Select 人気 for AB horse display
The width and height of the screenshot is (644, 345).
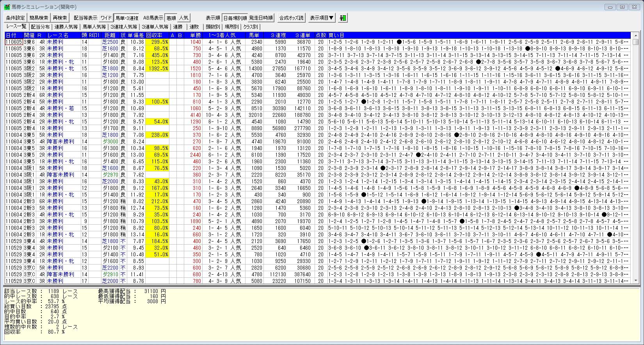183,18
